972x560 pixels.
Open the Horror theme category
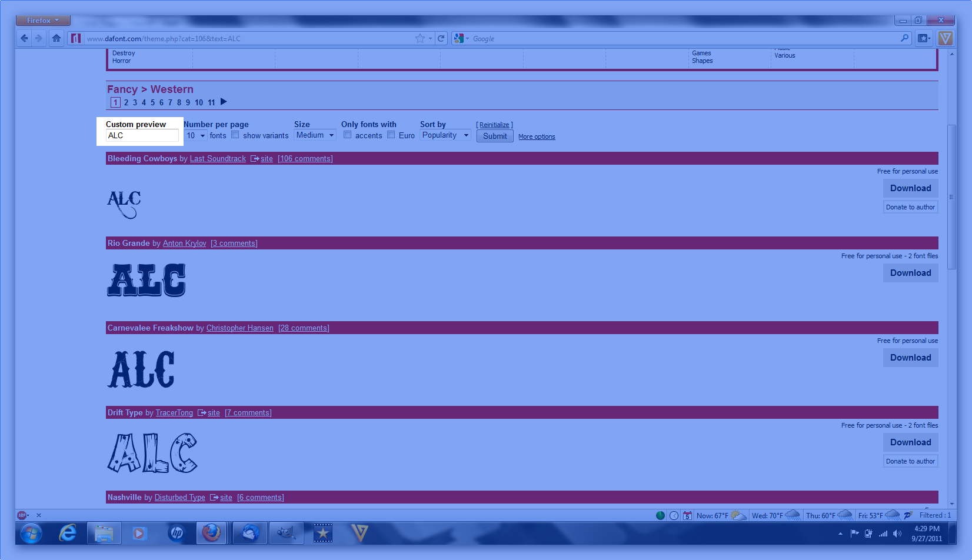tap(122, 61)
